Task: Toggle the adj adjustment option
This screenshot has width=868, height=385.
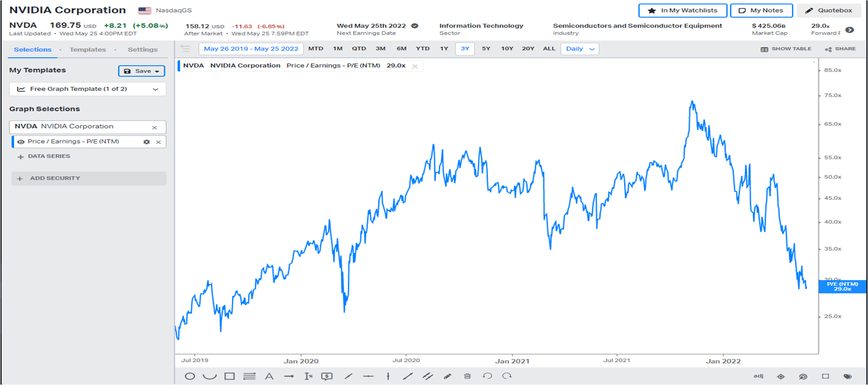Action: [x=758, y=376]
